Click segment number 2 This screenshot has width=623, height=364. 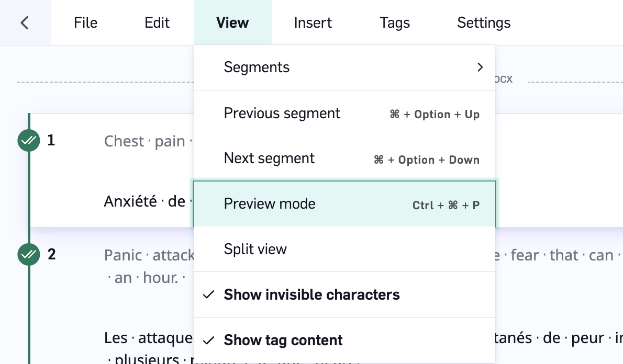(52, 254)
